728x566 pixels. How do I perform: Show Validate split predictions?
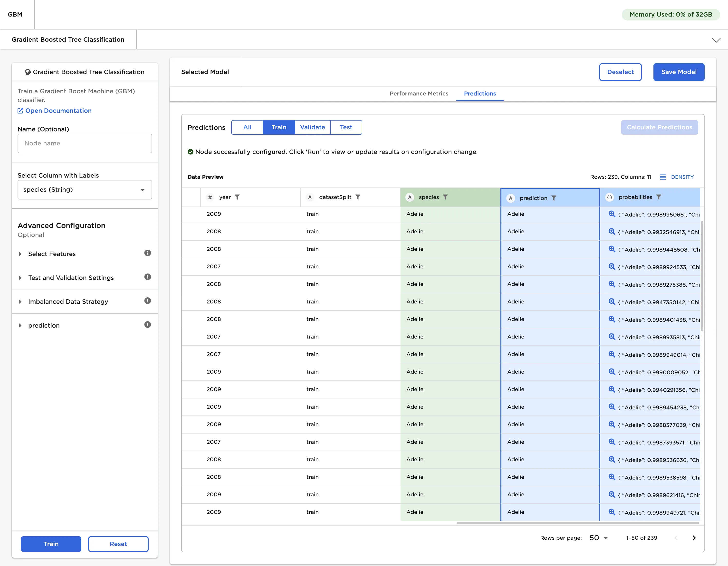tap(312, 127)
